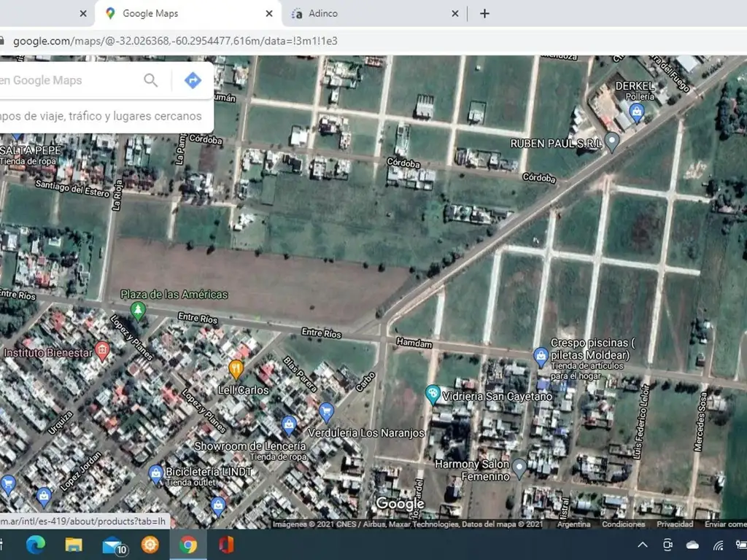The width and height of the screenshot is (747, 560).
Task: Open Microsoft Edge from the taskbar
Action: click(36, 545)
